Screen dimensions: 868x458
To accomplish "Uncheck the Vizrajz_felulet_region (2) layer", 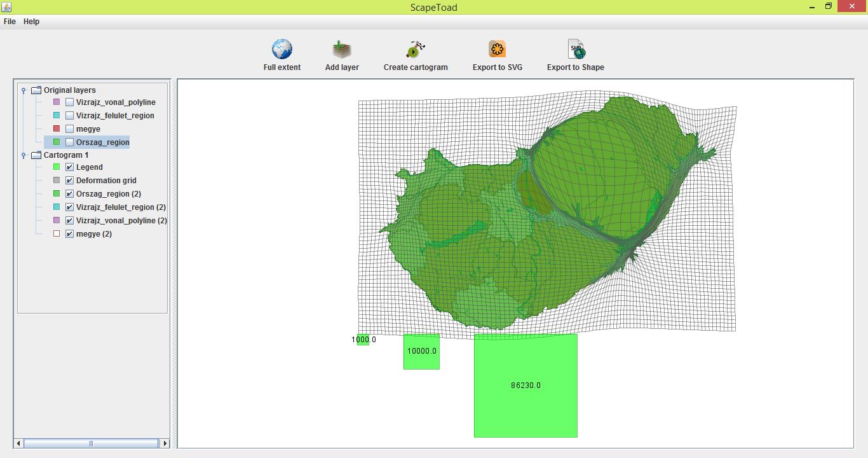I will [x=70, y=207].
